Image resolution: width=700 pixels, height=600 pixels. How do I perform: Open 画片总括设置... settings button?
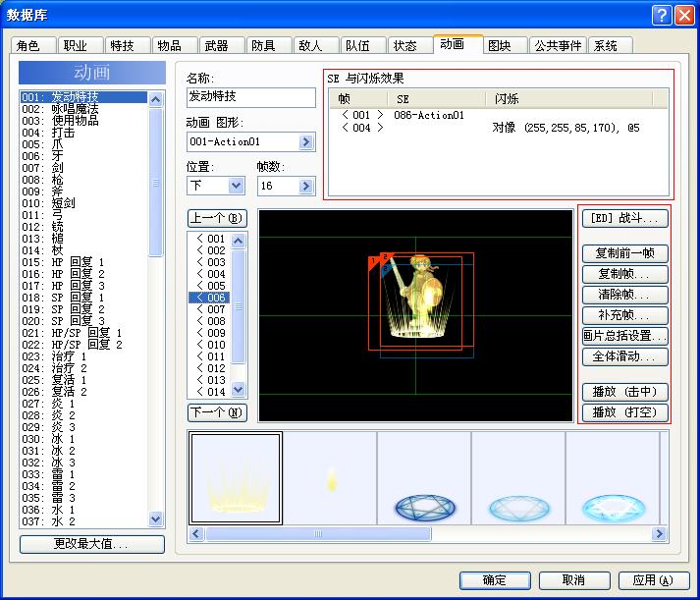point(625,336)
